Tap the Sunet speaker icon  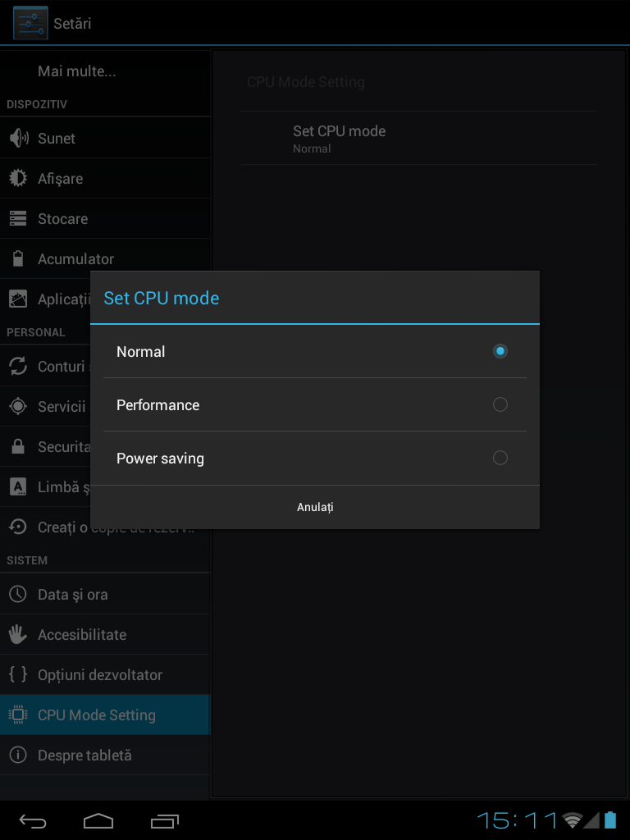point(18,138)
